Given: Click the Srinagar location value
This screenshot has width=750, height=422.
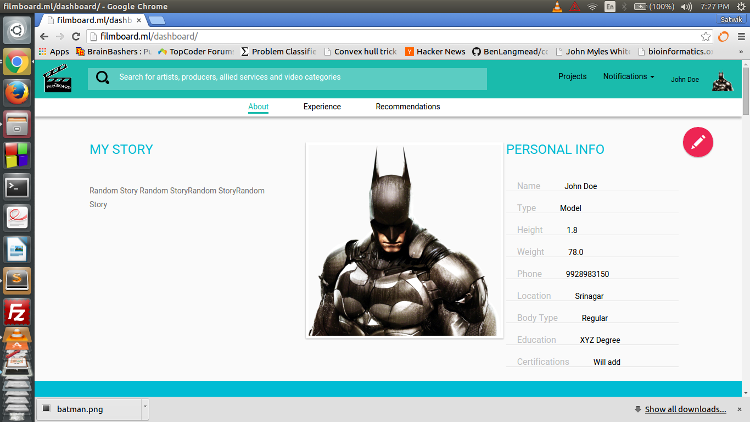Looking at the screenshot, I should (x=589, y=296).
